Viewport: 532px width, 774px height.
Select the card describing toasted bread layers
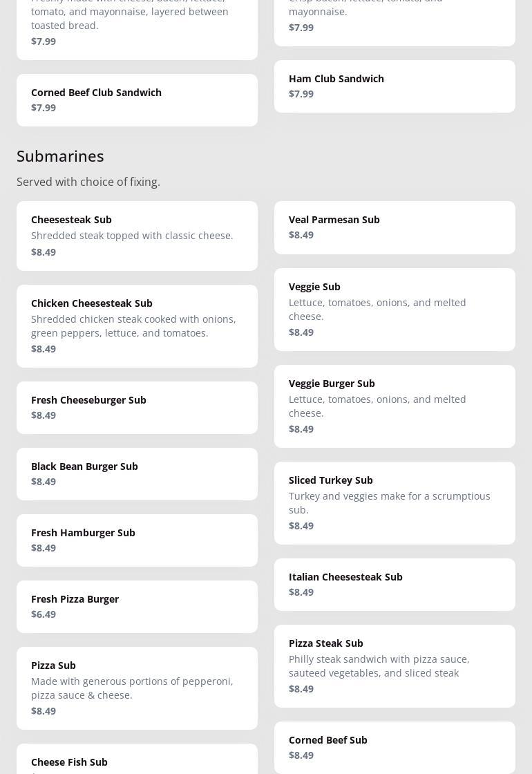pos(137,28)
